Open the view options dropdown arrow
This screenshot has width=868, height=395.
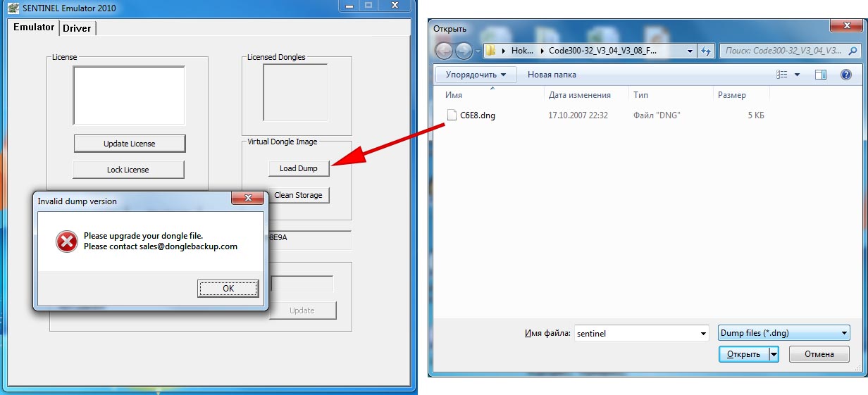point(798,74)
